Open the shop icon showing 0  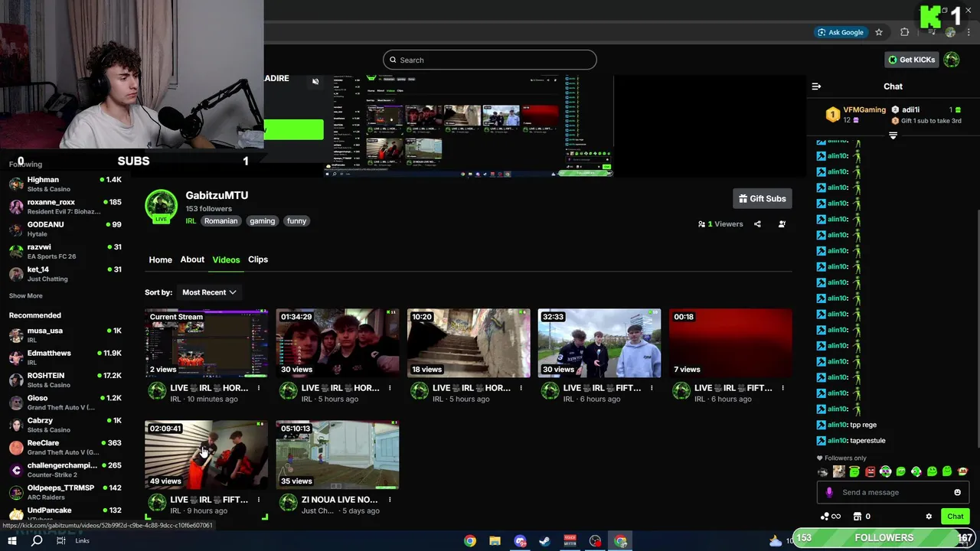[x=862, y=517]
